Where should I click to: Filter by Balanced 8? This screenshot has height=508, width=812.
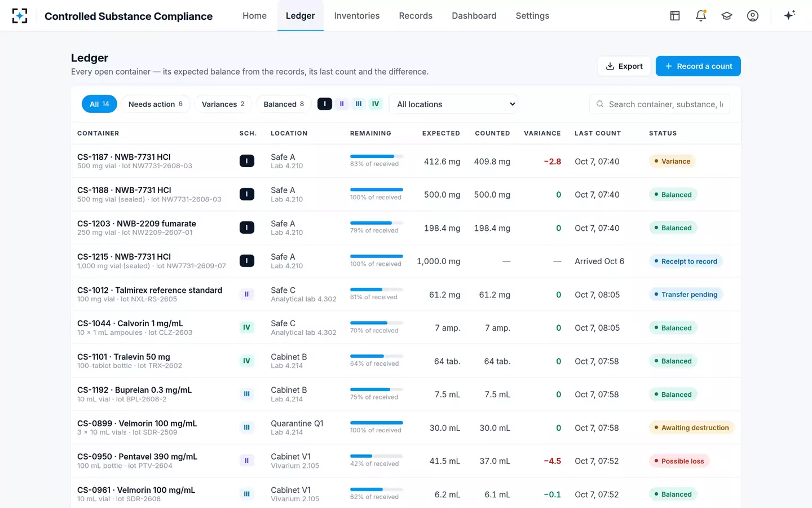[284, 104]
